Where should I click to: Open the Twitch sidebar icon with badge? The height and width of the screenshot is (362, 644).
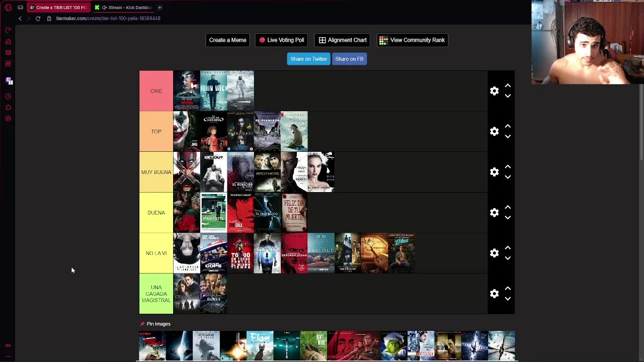pyautogui.click(x=8, y=80)
